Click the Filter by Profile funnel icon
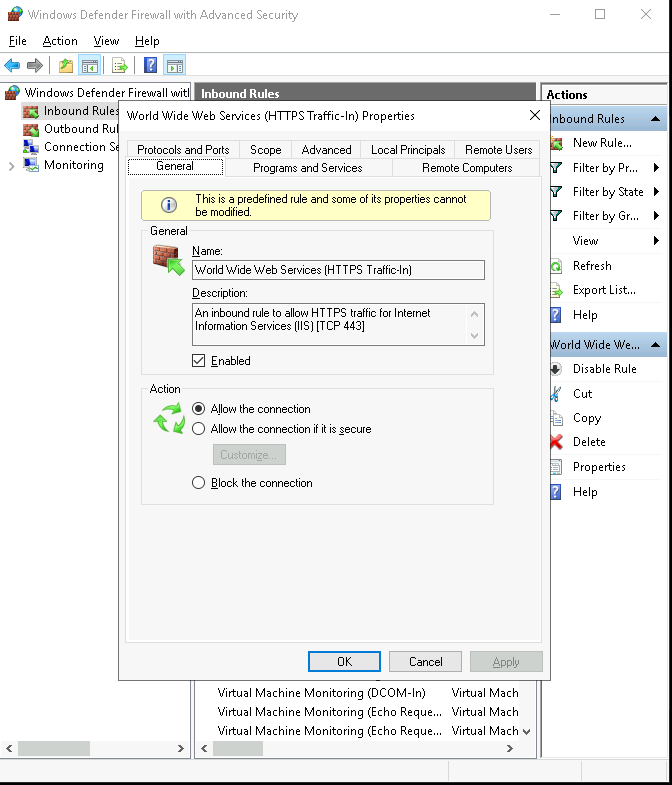Viewport: 672px width, 785px height. click(x=556, y=168)
